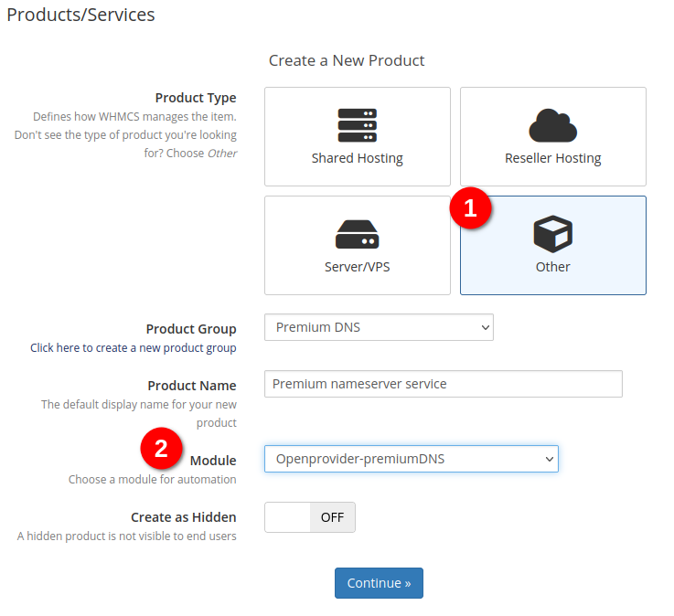Click the Create a New Product title
The image size is (674, 616).
[x=347, y=60]
